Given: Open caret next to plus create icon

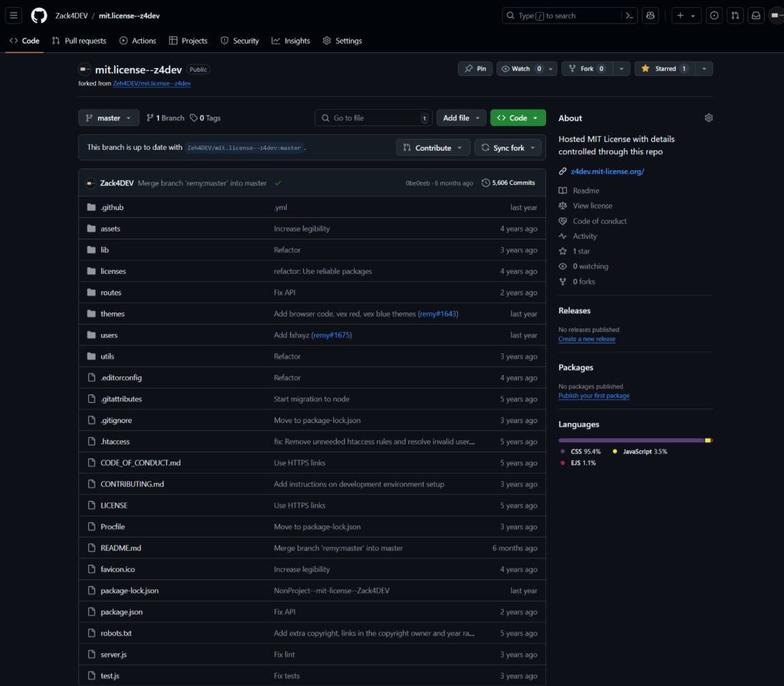Looking at the screenshot, I should tap(693, 16).
